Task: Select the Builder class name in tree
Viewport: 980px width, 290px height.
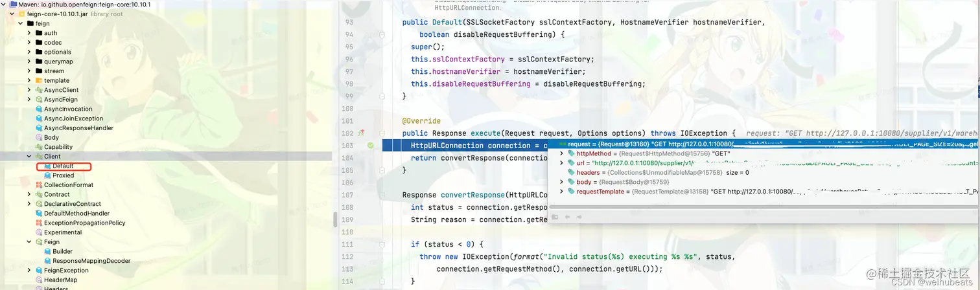Action: pos(63,251)
